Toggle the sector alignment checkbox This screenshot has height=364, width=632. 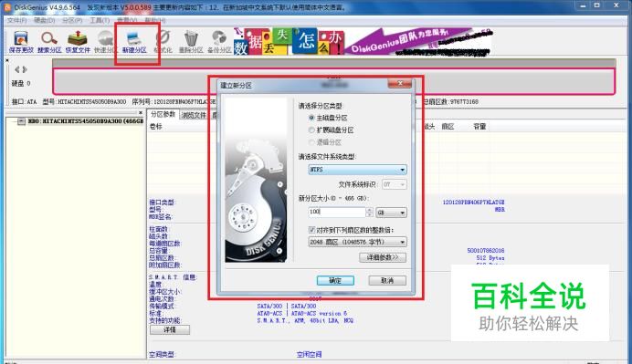[311, 230]
